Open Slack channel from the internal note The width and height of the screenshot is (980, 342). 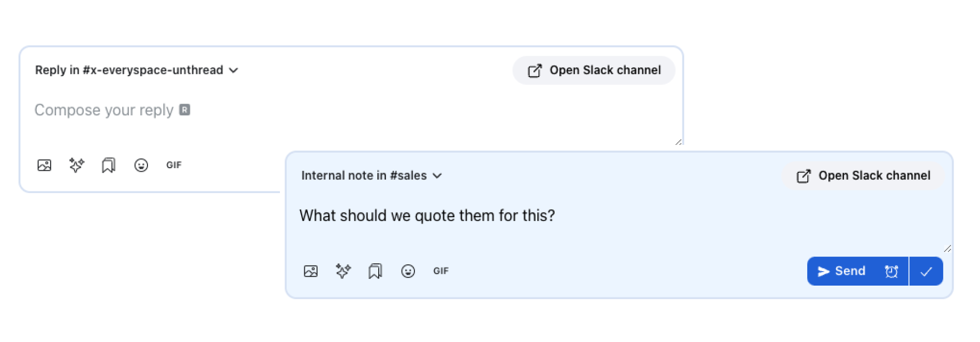(x=863, y=176)
